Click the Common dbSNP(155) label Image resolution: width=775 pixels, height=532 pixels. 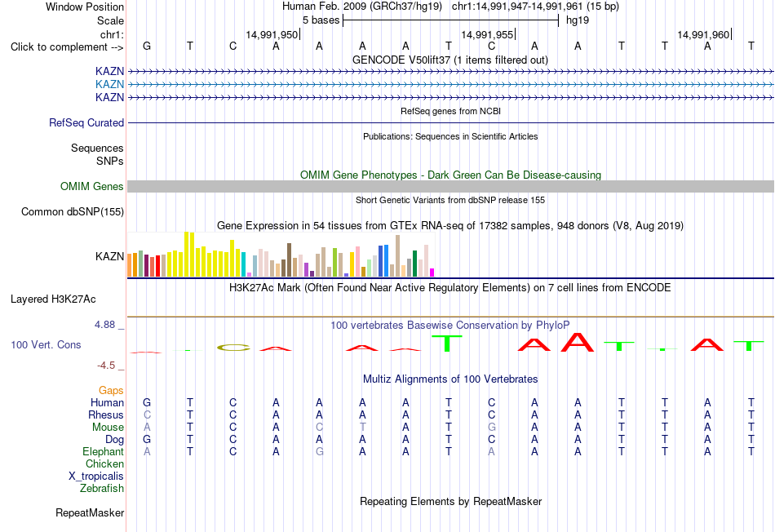73,211
